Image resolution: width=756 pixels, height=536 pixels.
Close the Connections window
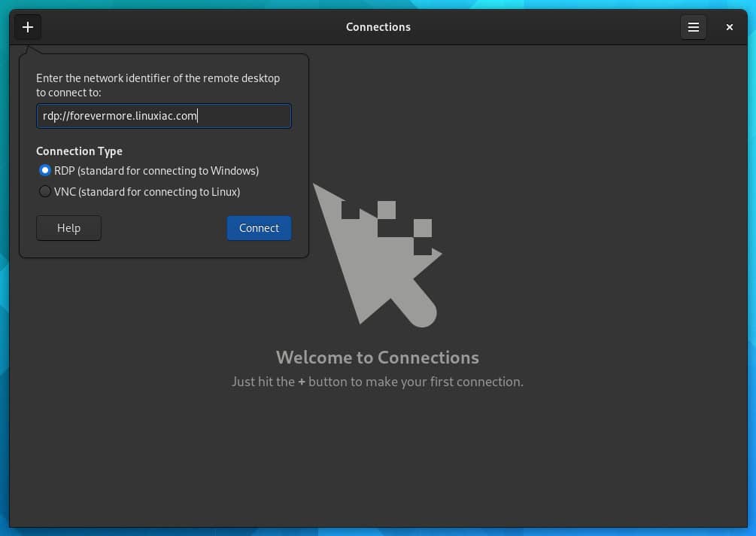click(730, 27)
